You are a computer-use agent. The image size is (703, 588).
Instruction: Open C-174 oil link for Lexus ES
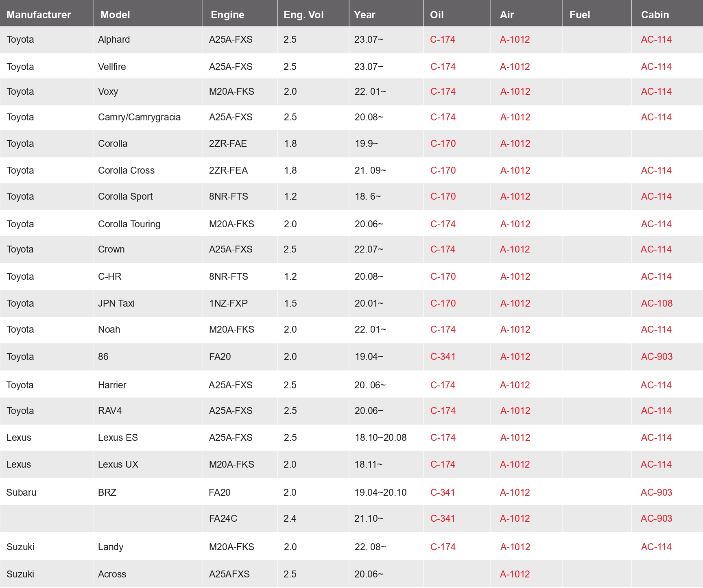(443, 438)
